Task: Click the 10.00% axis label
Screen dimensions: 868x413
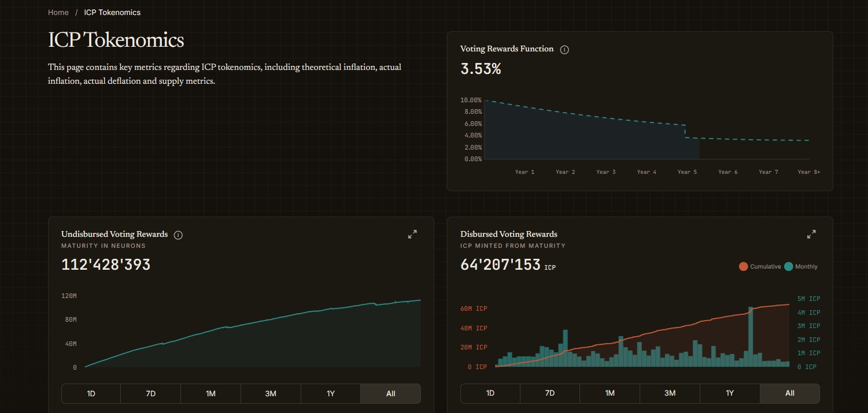Action: (x=471, y=100)
